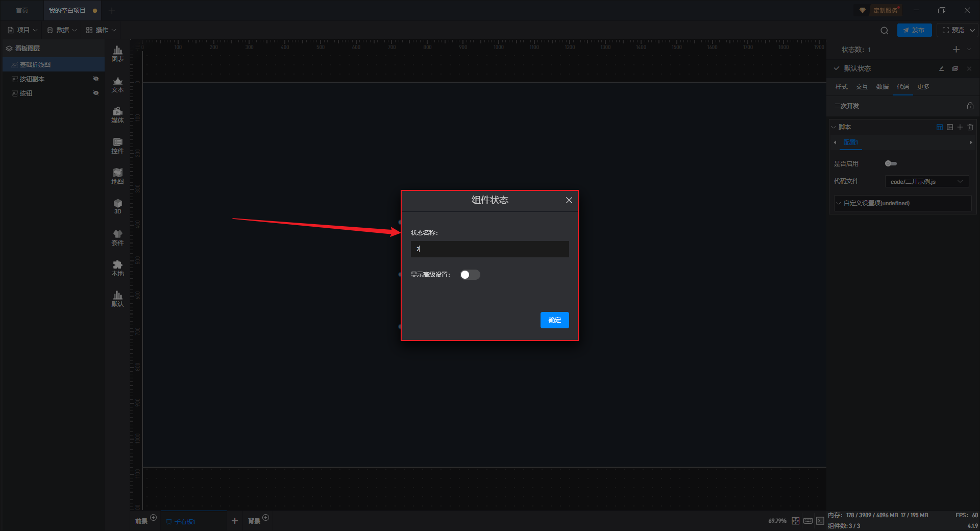Click the 看板图层 panel header

(54, 48)
